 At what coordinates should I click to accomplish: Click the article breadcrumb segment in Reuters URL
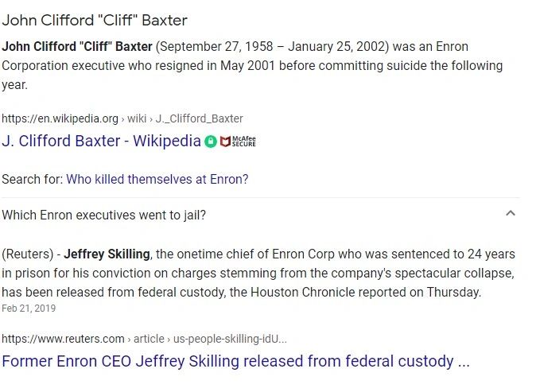pyautogui.click(x=149, y=339)
